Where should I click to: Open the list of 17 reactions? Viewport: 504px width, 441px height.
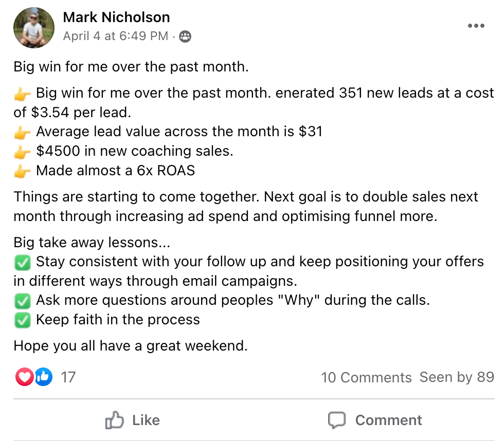(68, 377)
